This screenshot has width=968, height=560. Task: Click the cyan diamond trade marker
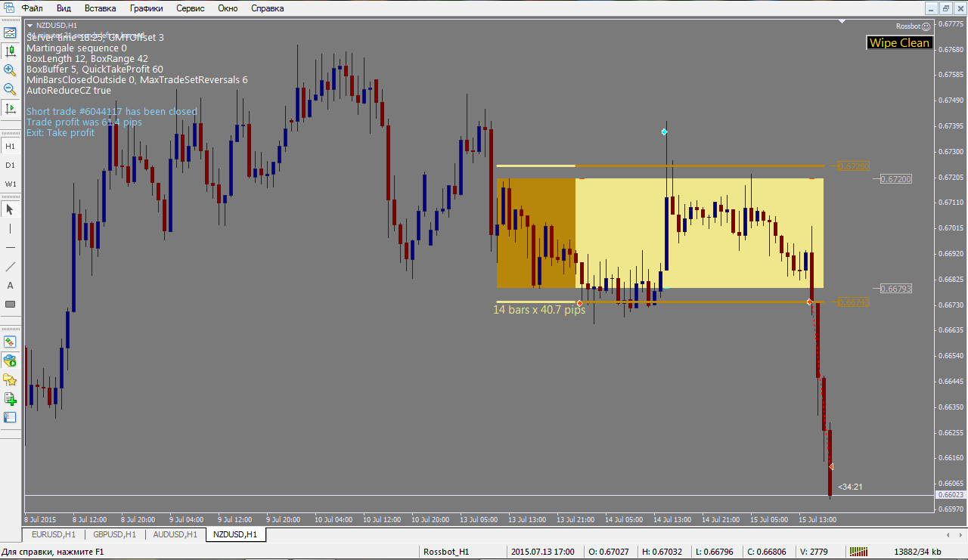tap(664, 131)
